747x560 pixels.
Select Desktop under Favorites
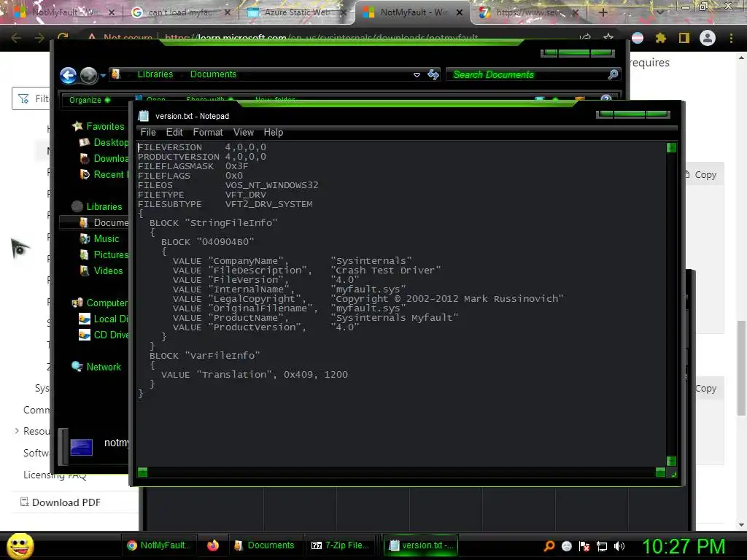111,142
